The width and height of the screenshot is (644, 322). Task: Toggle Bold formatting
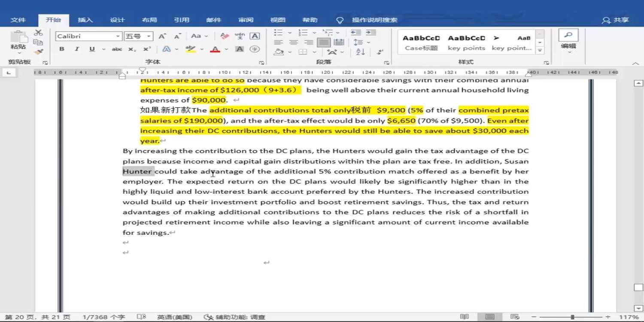pos(62,49)
